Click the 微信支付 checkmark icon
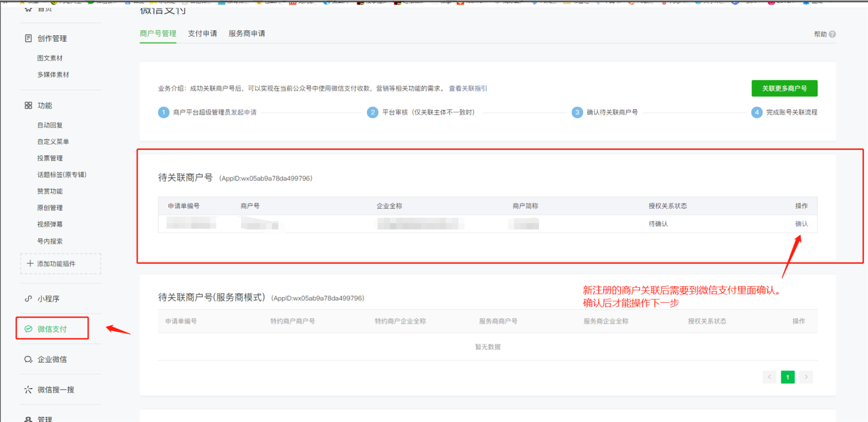868x422 pixels. (x=28, y=329)
